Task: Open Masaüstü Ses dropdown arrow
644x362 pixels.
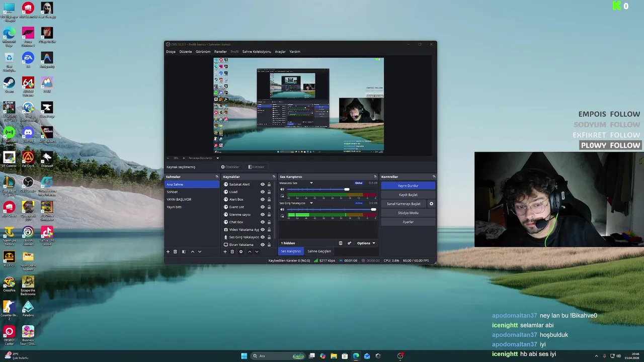Action: point(311,183)
